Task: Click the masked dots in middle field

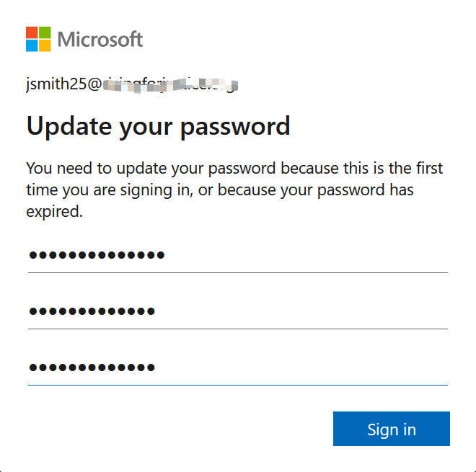Action: click(92, 311)
